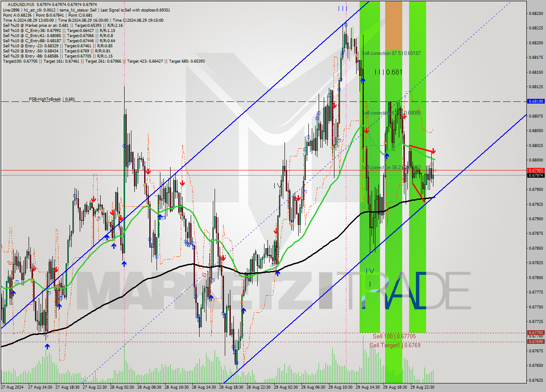Click '28 Aug 10:30' on time axis
Viewport: 546px width, 392px height.
[177, 387]
